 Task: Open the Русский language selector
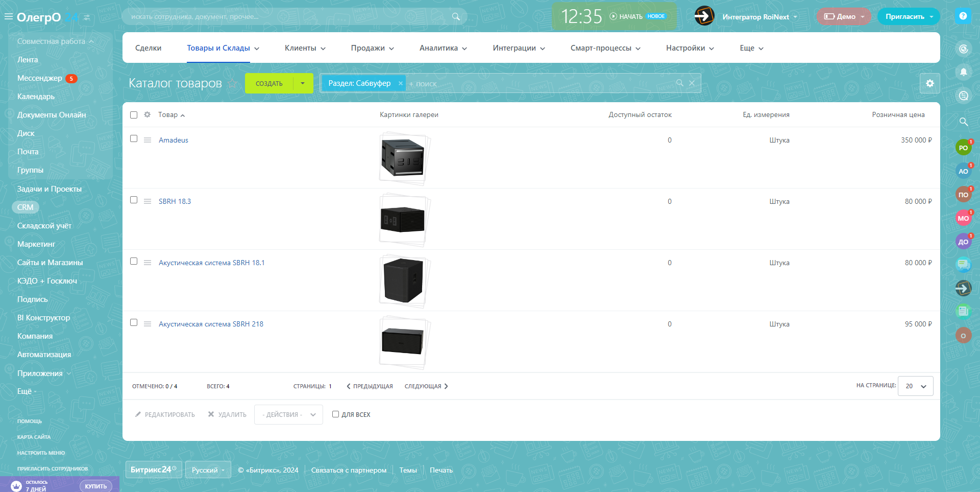(x=208, y=470)
